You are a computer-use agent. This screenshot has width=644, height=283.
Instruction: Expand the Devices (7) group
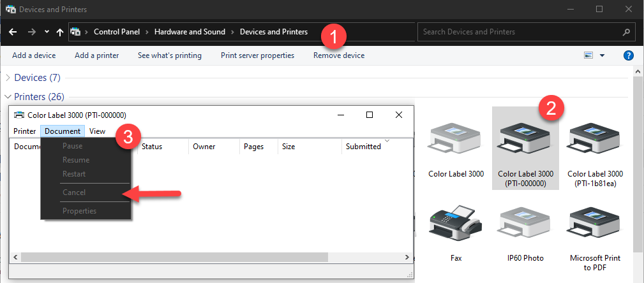(x=8, y=78)
